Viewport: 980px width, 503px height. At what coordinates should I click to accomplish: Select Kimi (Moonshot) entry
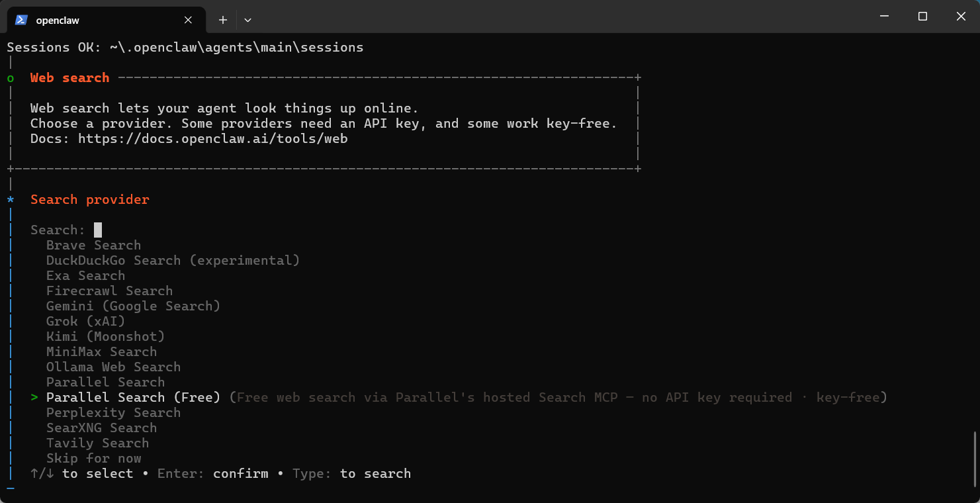pos(105,337)
